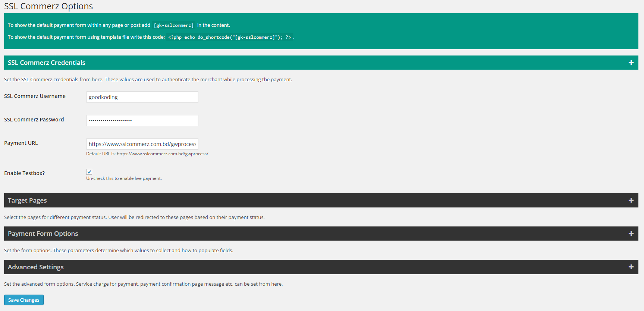This screenshot has height=311, width=644.
Task: Click the Default URL hint text
Action: (x=147, y=154)
